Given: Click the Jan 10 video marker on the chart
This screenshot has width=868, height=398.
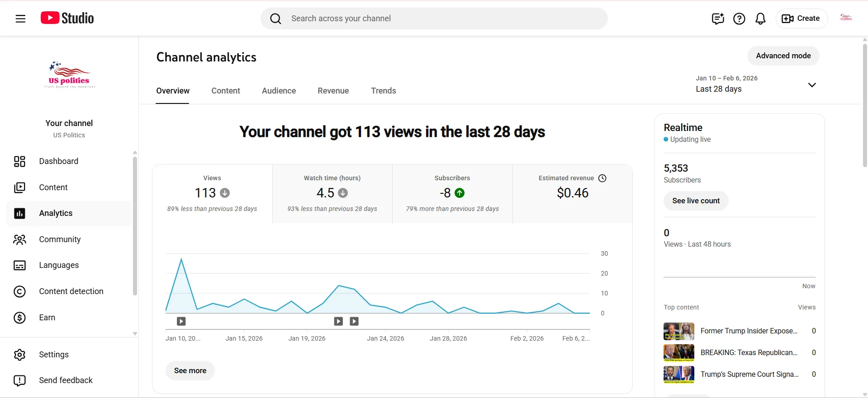Looking at the screenshot, I should pyautogui.click(x=181, y=321).
